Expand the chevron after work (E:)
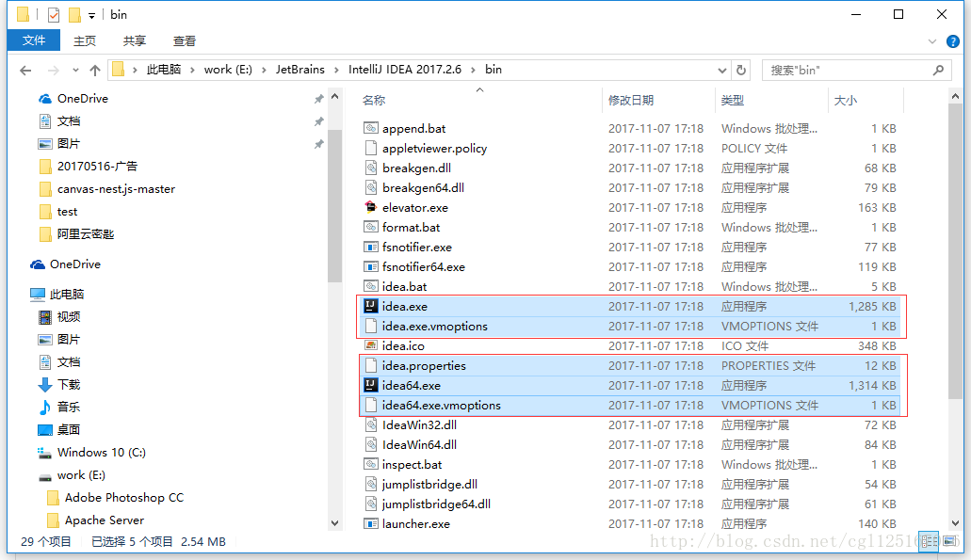 pyautogui.click(x=263, y=70)
